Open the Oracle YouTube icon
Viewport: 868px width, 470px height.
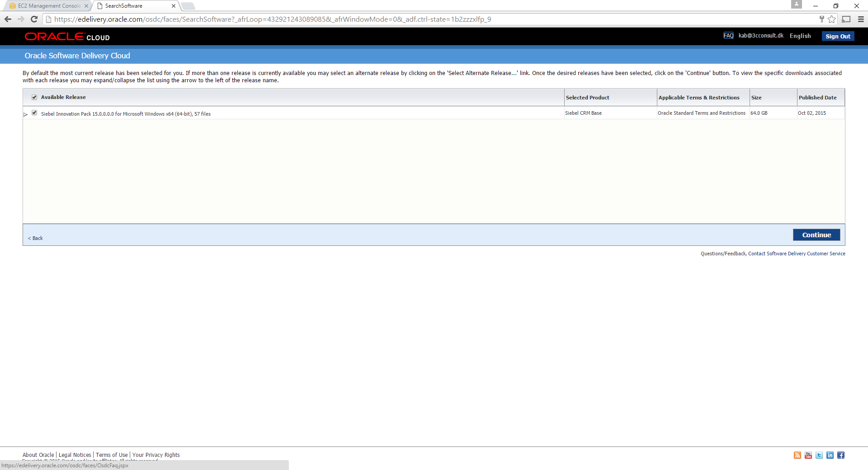[808, 455]
